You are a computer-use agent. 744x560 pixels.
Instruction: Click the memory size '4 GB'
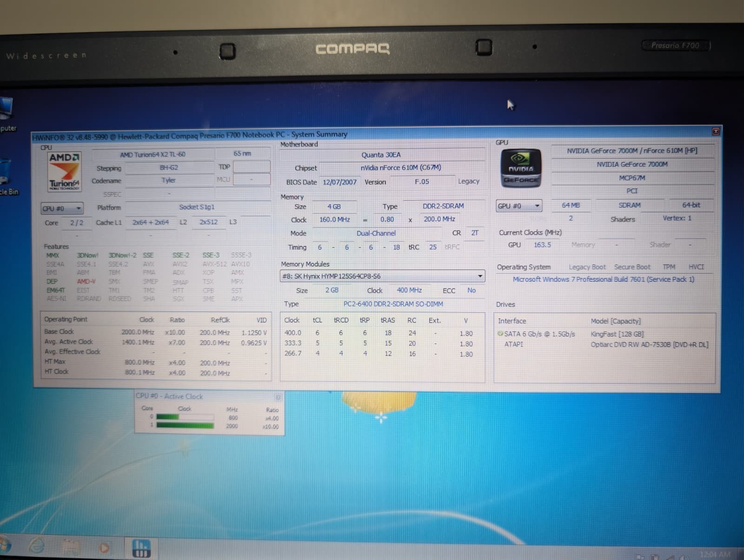tap(334, 207)
